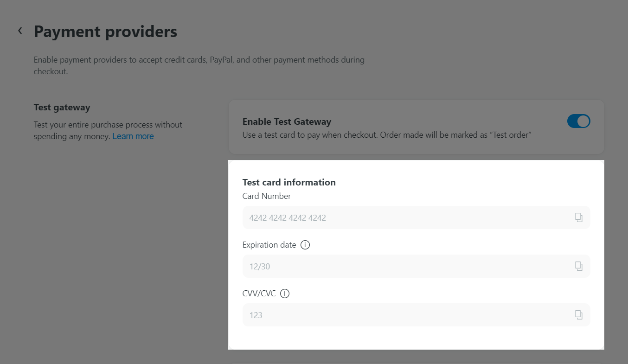
Task: Copy the 12/30 expiration date
Action: coord(578,266)
